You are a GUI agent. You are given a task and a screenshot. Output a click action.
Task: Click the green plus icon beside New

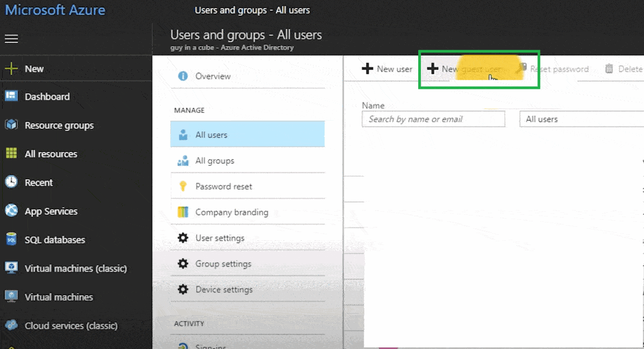11,68
